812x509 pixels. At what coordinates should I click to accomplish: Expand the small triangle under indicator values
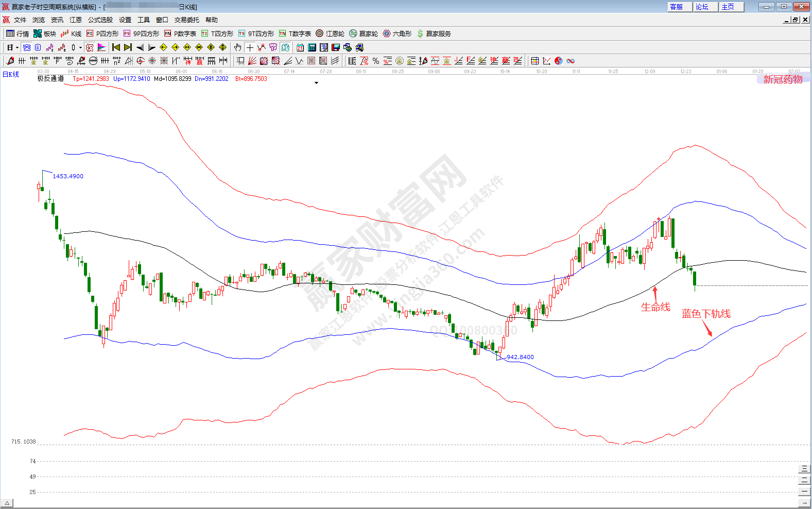coord(316,83)
